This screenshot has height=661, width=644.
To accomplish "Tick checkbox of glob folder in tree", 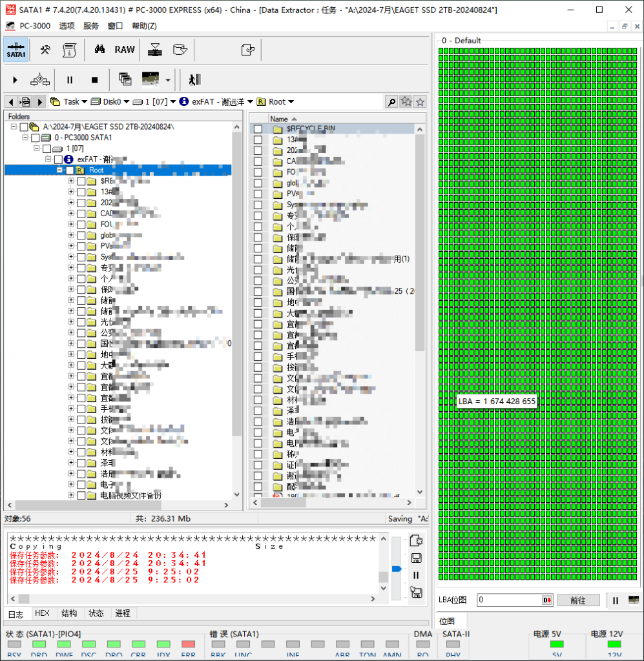I will coord(81,235).
